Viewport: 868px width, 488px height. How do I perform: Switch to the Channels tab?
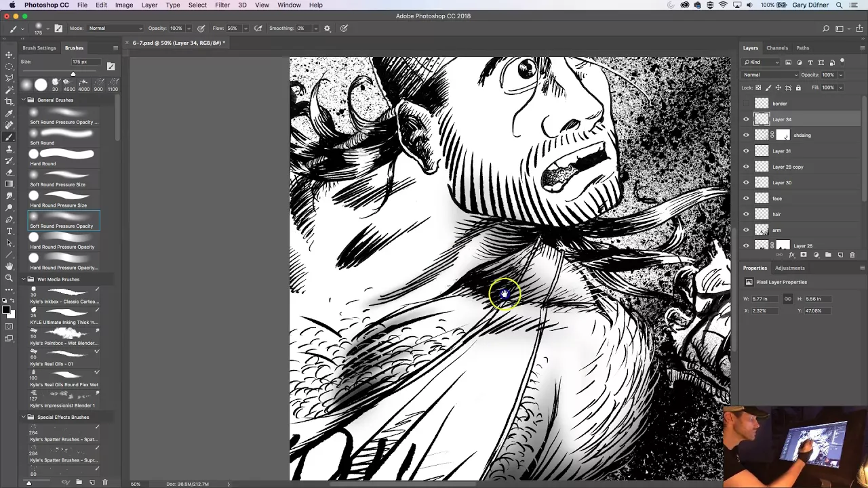[777, 48]
